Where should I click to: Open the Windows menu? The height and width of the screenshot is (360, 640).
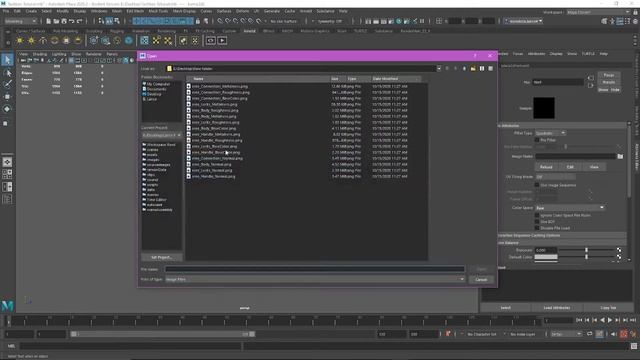pyautogui.click(x=99, y=11)
